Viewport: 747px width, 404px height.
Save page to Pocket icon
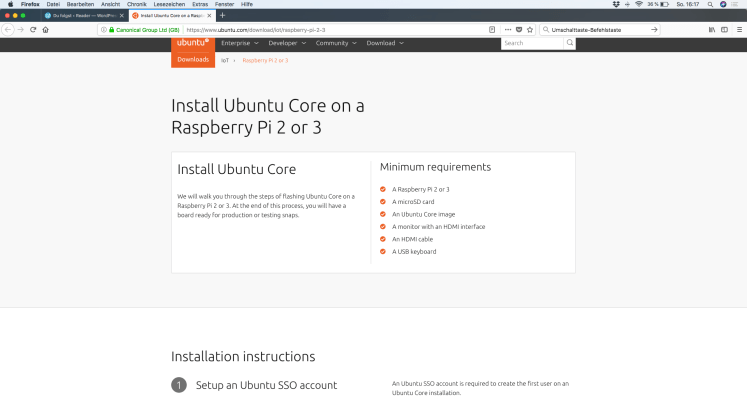pos(518,30)
